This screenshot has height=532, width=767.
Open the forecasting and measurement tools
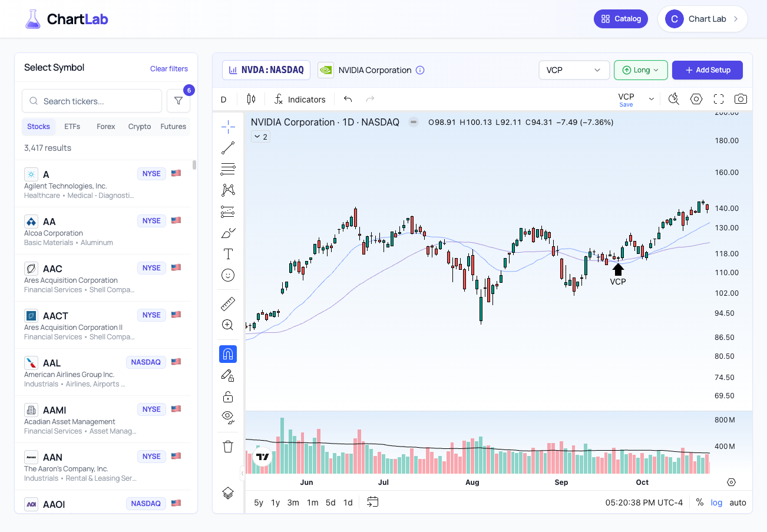click(228, 211)
